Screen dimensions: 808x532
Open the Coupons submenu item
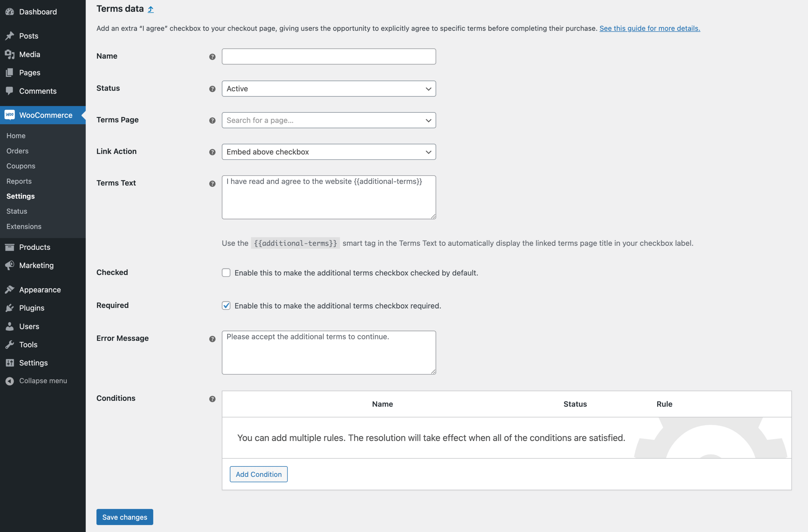[x=21, y=166]
